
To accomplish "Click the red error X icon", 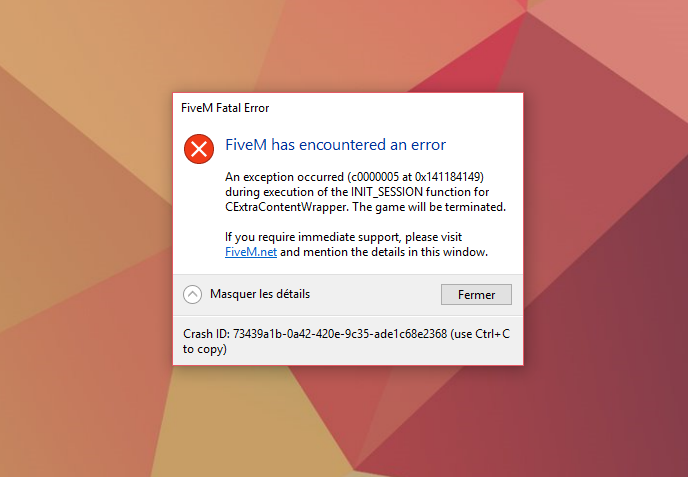I will (199, 149).
